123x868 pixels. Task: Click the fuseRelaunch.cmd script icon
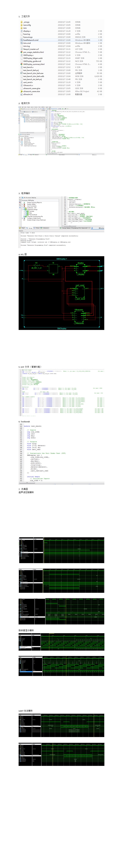coord(21,40)
